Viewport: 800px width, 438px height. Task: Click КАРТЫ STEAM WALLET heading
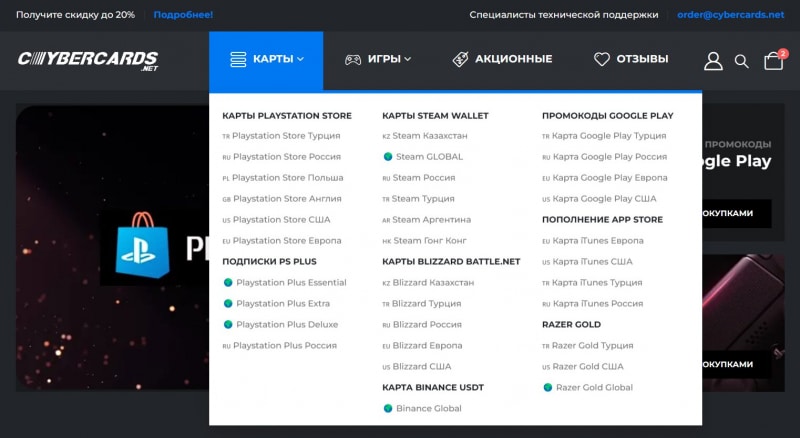pos(435,116)
